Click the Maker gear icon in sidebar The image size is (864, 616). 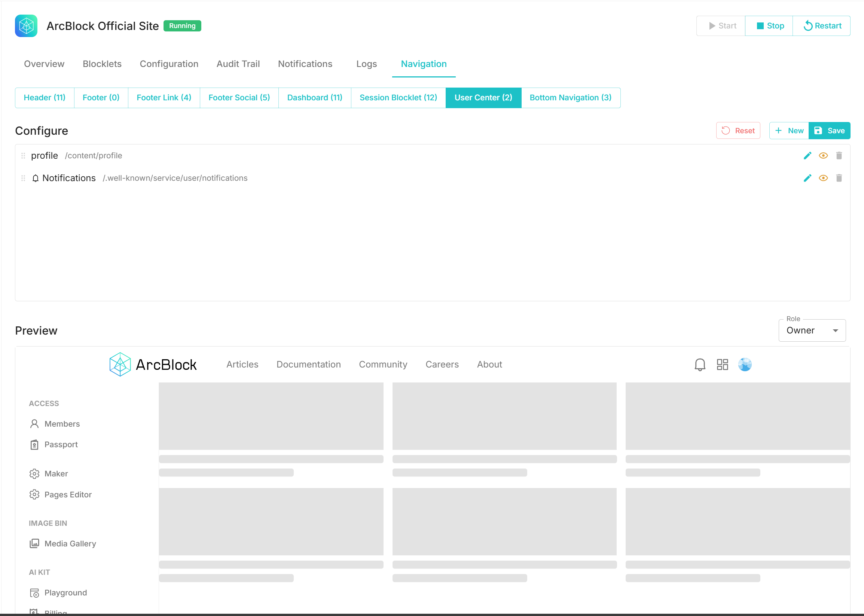34,474
